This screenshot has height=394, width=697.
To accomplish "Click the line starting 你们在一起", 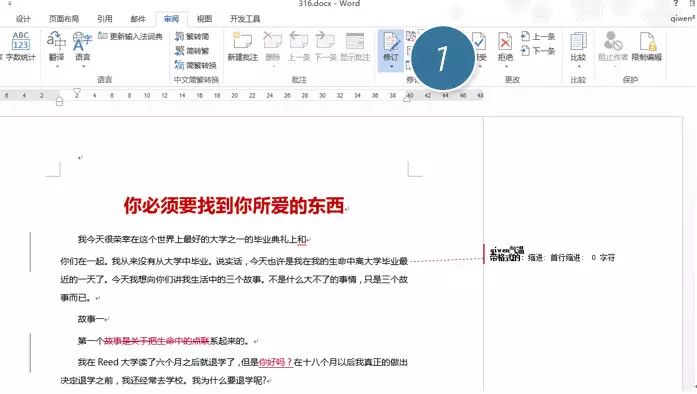I will [x=234, y=261].
